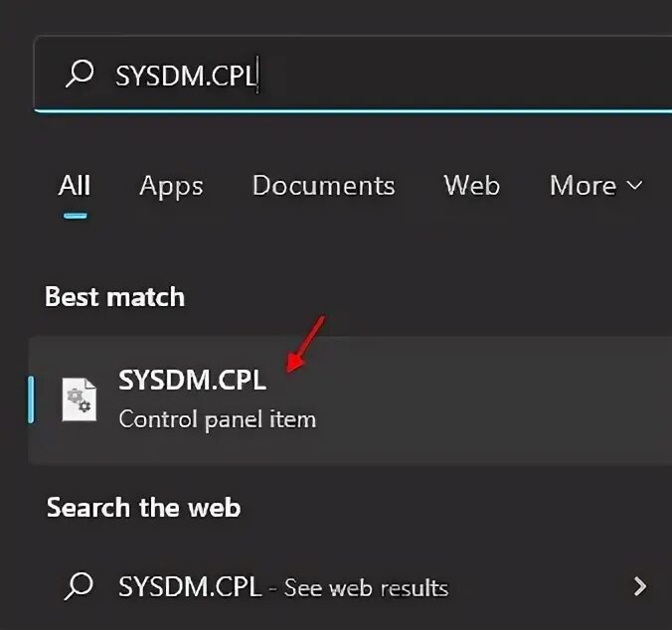Image resolution: width=672 pixels, height=630 pixels.
Task: Click the magnifier icon in search box
Action: click(80, 75)
